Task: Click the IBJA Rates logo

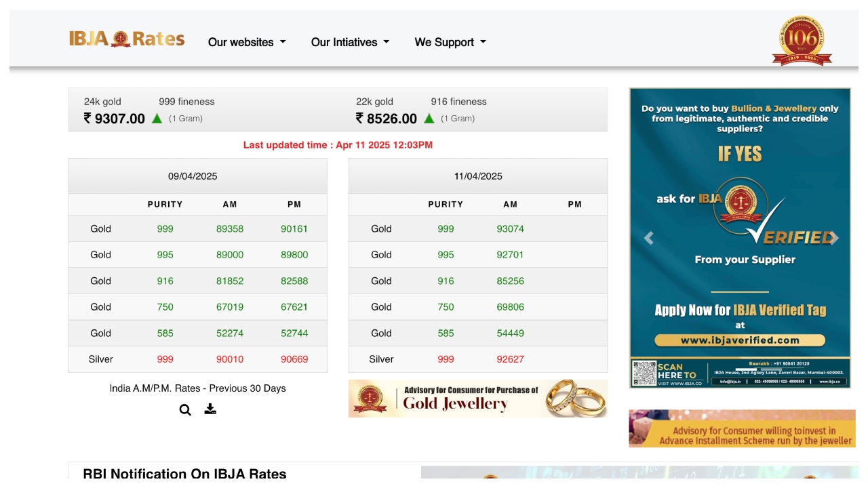Action: pyautogui.click(x=127, y=39)
